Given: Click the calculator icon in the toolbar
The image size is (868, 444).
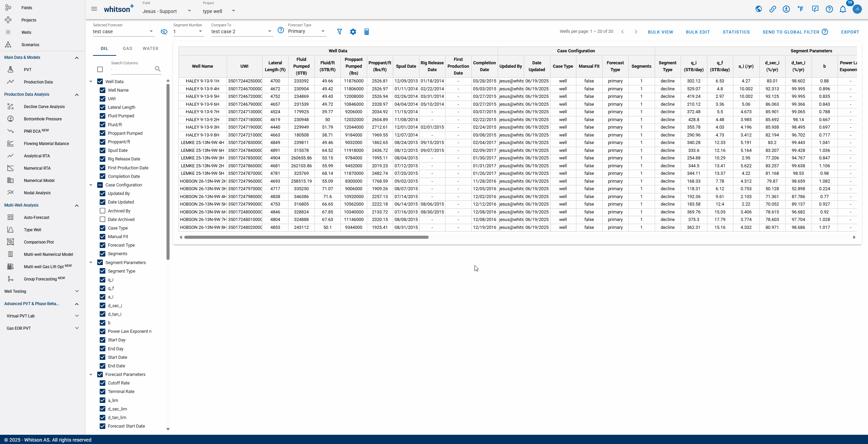Looking at the screenshot, I should [366, 32].
